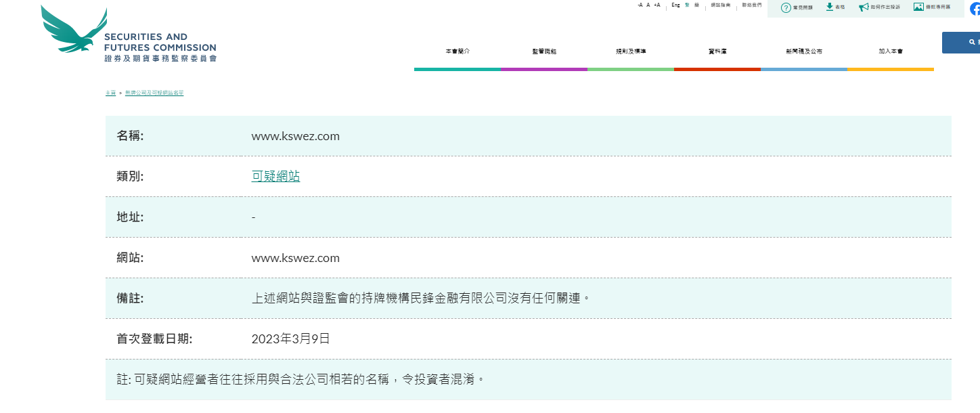The height and width of the screenshot is (413, 980).
Task: Open the 加入本會 menu item
Action: [x=890, y=51]
